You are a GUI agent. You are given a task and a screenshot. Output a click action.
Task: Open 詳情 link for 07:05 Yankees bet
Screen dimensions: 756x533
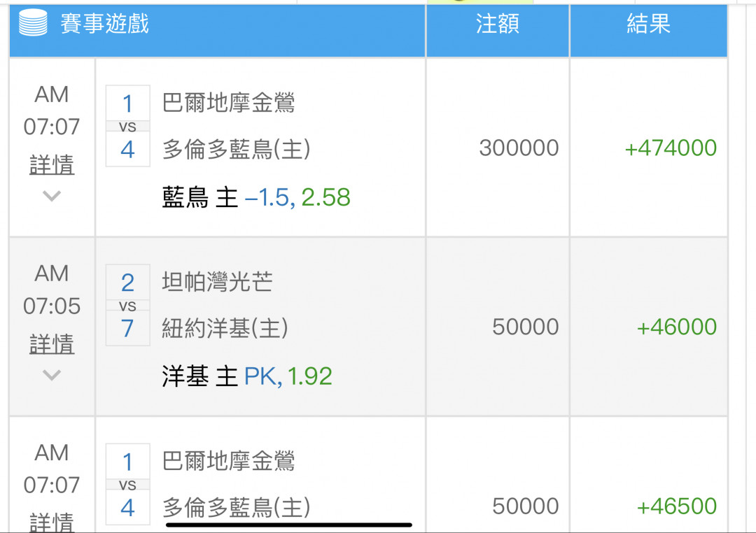coord(52,344)
